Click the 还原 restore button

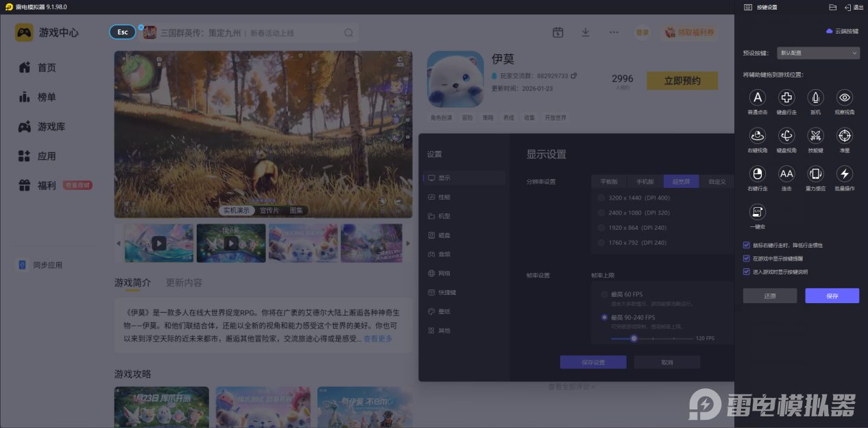coord(770,296)
